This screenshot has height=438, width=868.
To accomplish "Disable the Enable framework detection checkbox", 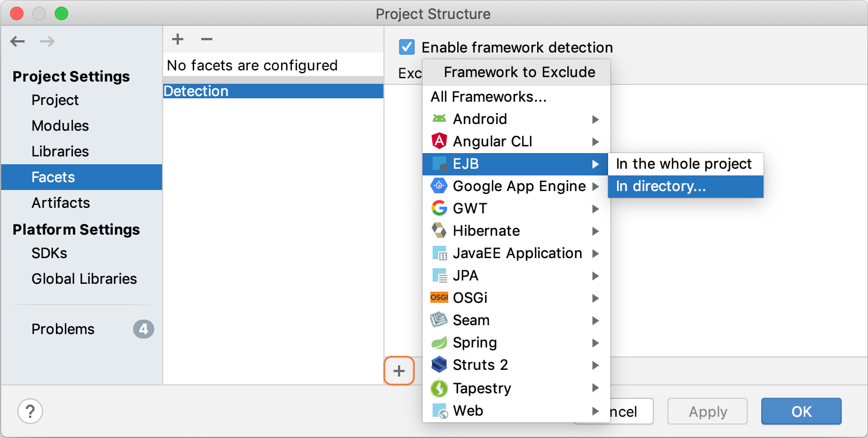I will tap(407, 47).
